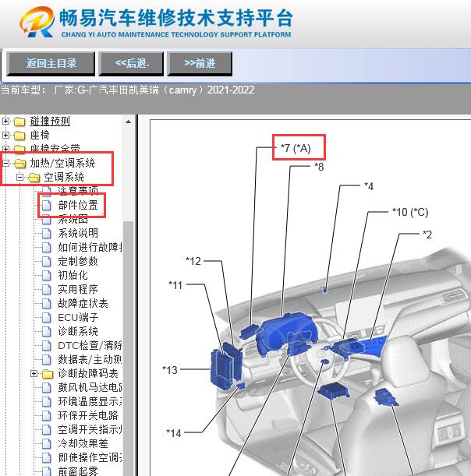Click the page icon beside 实用程序
Screen dimensions: 471x476
[46, 289]
